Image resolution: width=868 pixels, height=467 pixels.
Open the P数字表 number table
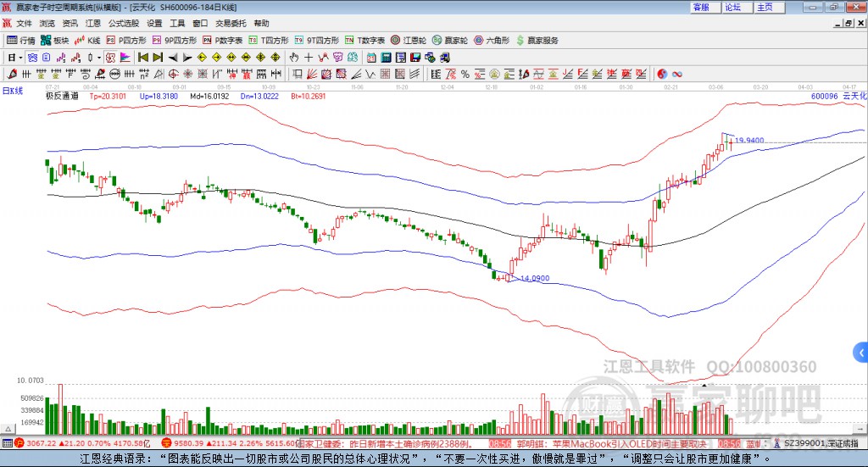coord(223,41)
